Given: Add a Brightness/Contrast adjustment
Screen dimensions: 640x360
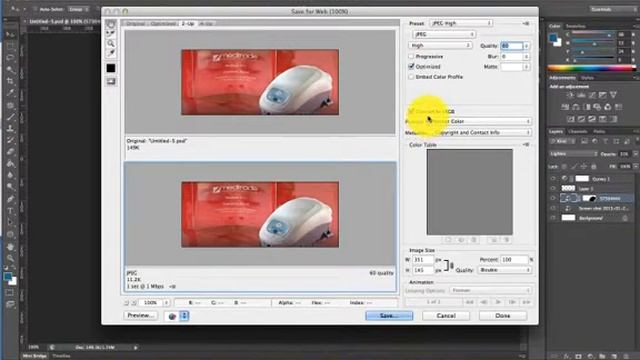Looking at the screenshot, I should point(571,95).
